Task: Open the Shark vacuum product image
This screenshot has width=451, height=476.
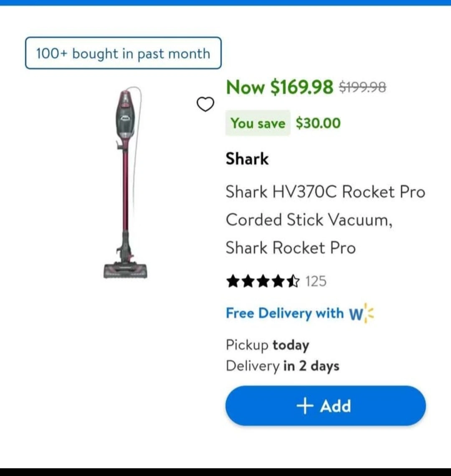Action: (126, 183)
